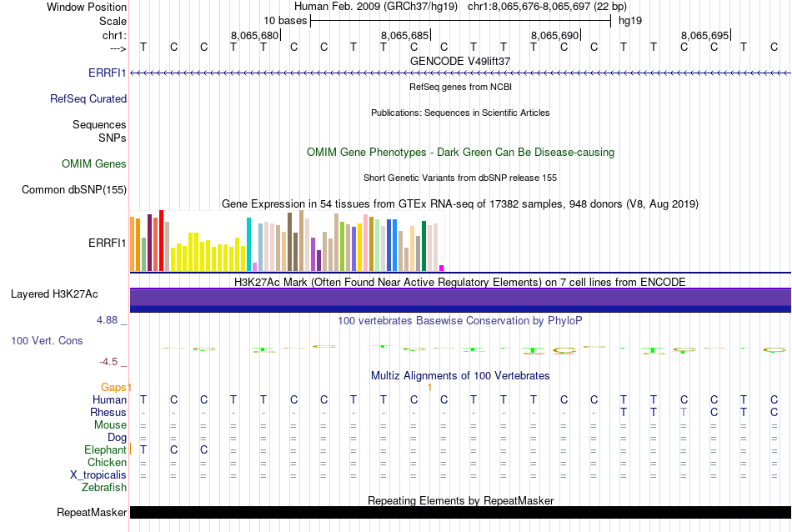
Task: Click the red bar in GTEx expression chart
Action: pos(162,240)
